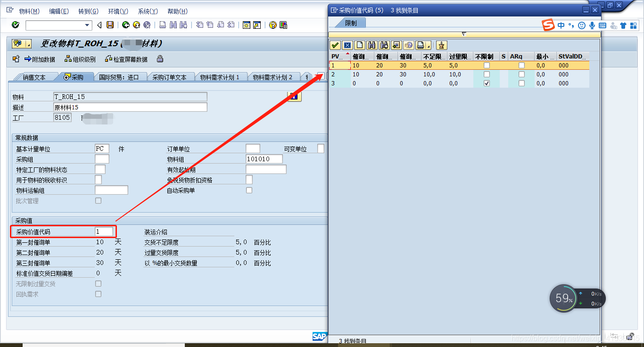Viewport: 644px width, 347px height.
Task: Open Find with the main toolbar binoculars icon
Action: pyautogui.click(x=173, y=25)
